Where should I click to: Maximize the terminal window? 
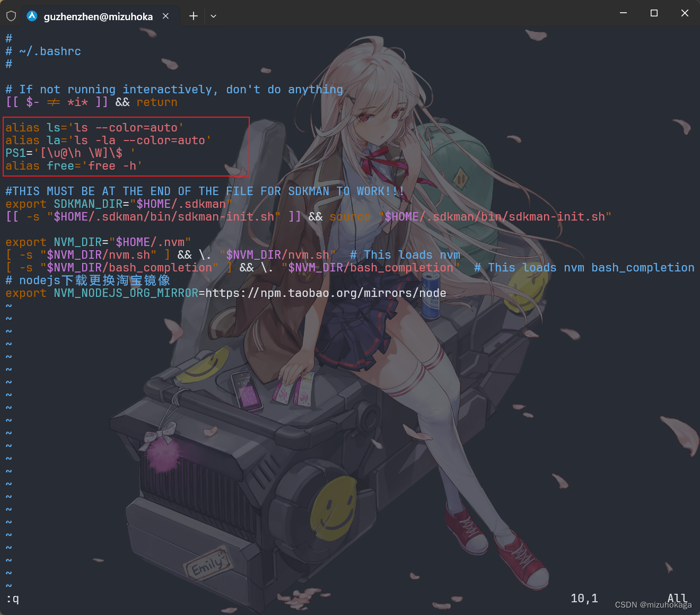[654, 13]
